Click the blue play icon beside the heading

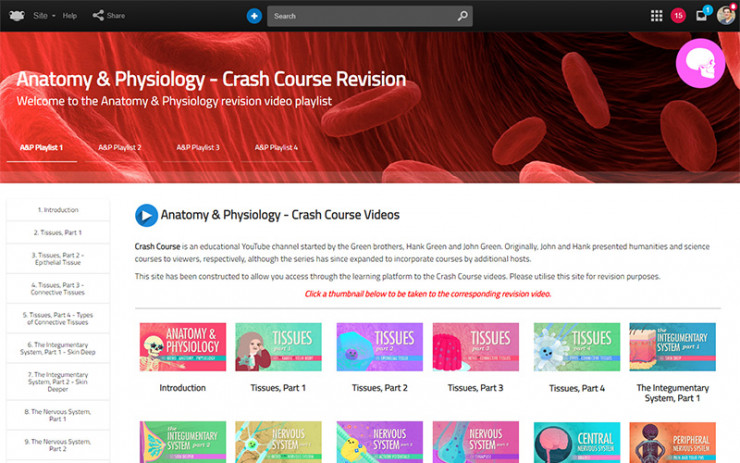pyautogui.click(x=146, y=215)
